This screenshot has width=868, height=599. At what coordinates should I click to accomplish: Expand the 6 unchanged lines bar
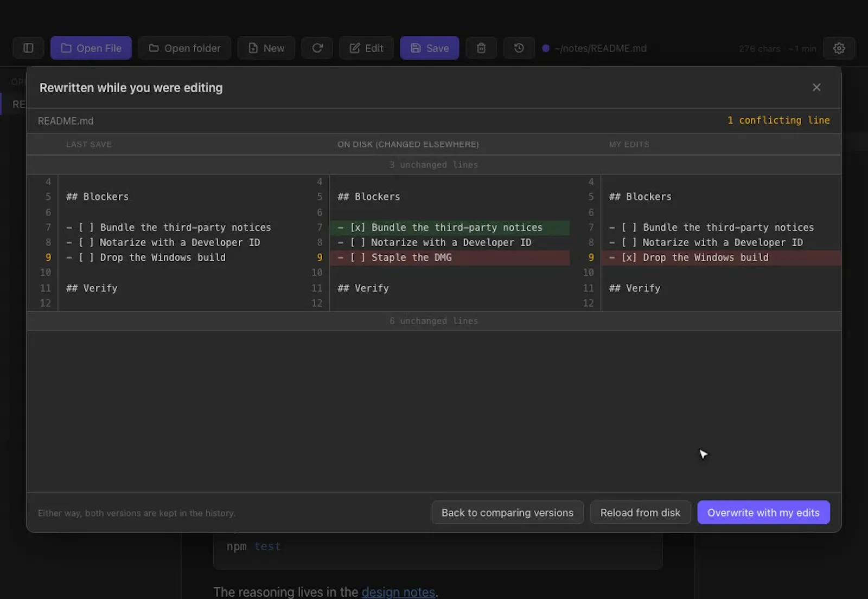pyautogui.click(x=434, y=321)
